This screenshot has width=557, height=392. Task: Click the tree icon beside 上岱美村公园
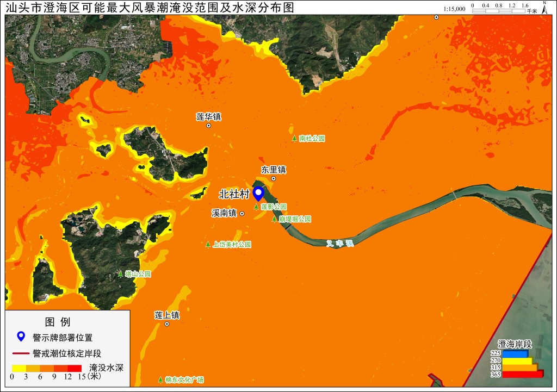208,244
